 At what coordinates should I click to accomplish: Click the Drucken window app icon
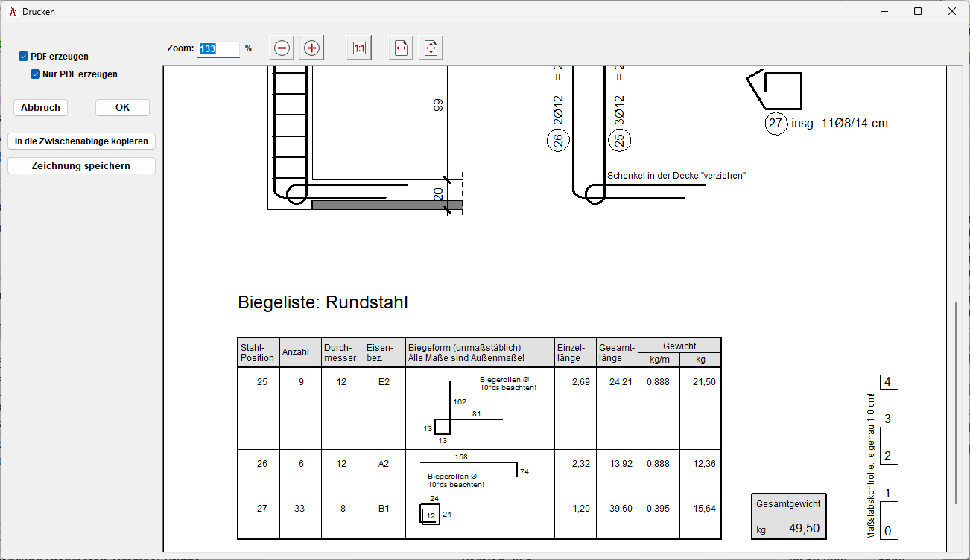pos(12,12)
